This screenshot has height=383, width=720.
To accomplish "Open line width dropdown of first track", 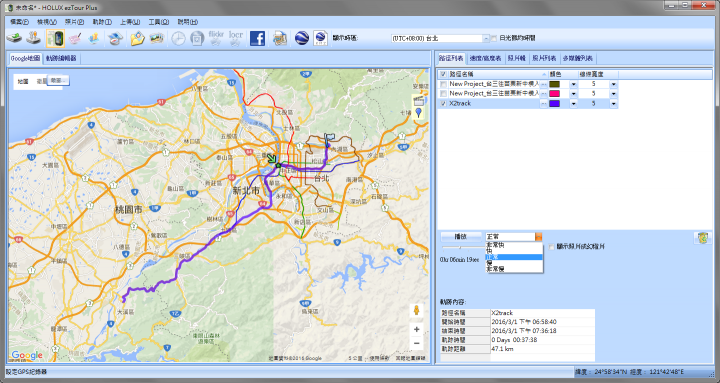I will [x=613, y=84].
